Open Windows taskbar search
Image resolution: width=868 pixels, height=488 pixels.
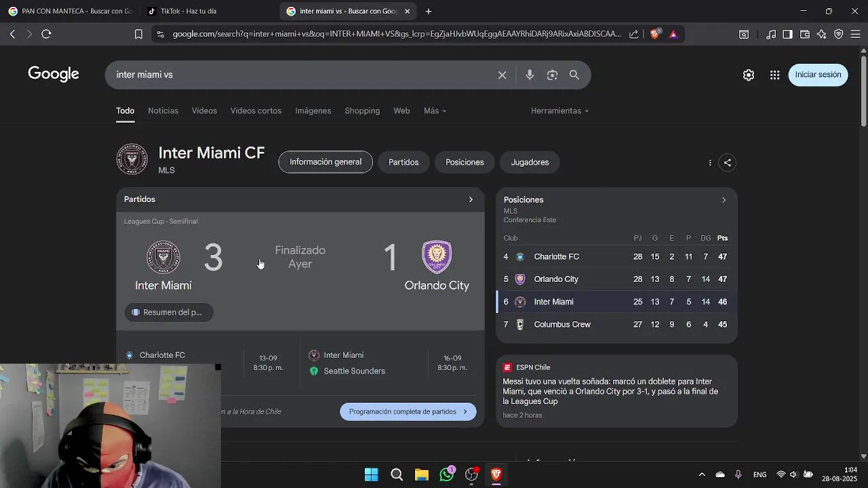point(397,474)
